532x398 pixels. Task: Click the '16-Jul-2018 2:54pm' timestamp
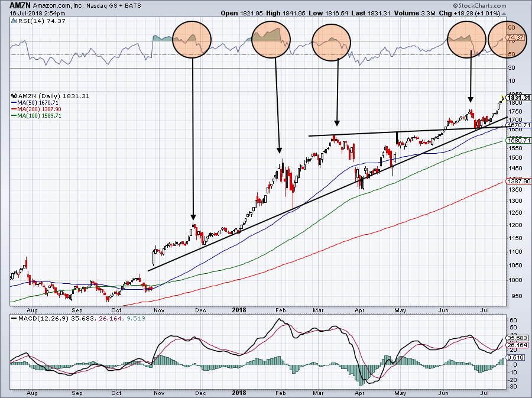(37, 14)
